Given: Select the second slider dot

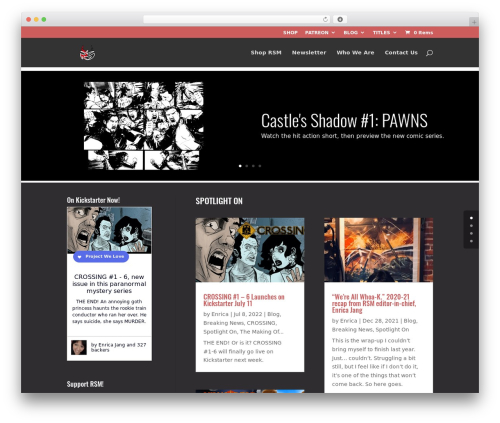Looking at the screenshot, I should [x=247, y=166].
